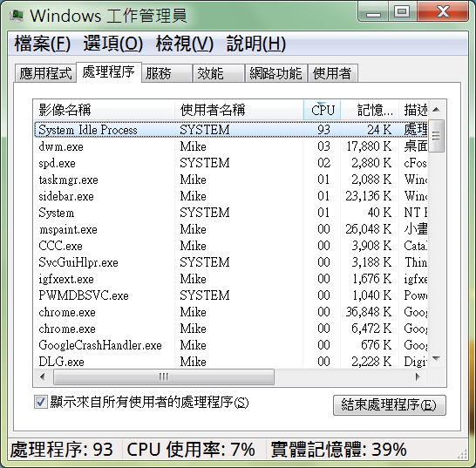Click the 描述 column header
476x468 pixels.
[x=413, y=110]
